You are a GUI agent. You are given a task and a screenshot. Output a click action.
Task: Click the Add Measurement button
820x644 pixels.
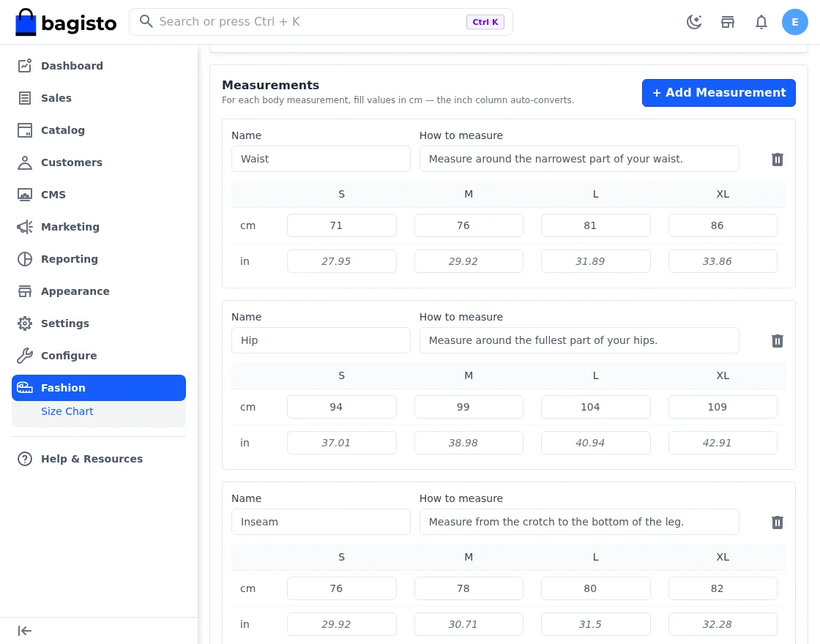tap(718, 93)
